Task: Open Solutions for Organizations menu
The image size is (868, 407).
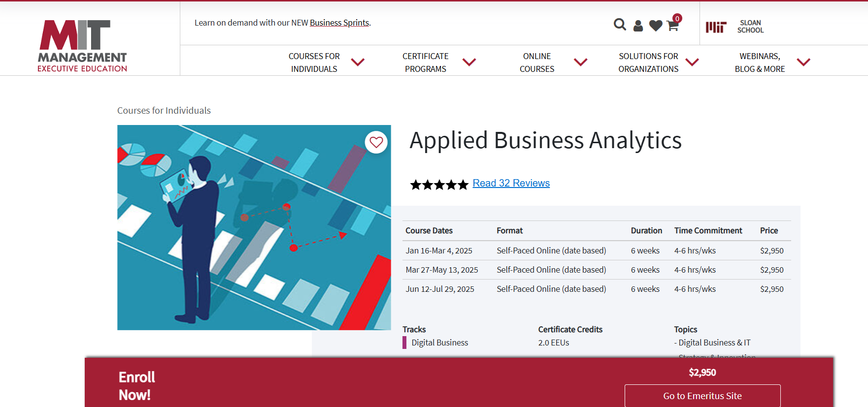Action: 648,63
